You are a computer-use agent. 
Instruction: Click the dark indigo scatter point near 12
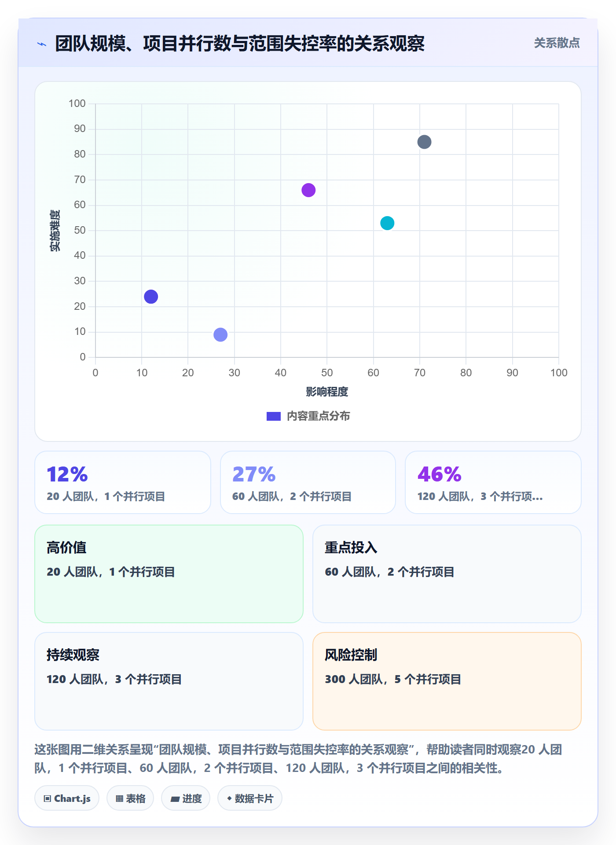(x=151, y=297)
